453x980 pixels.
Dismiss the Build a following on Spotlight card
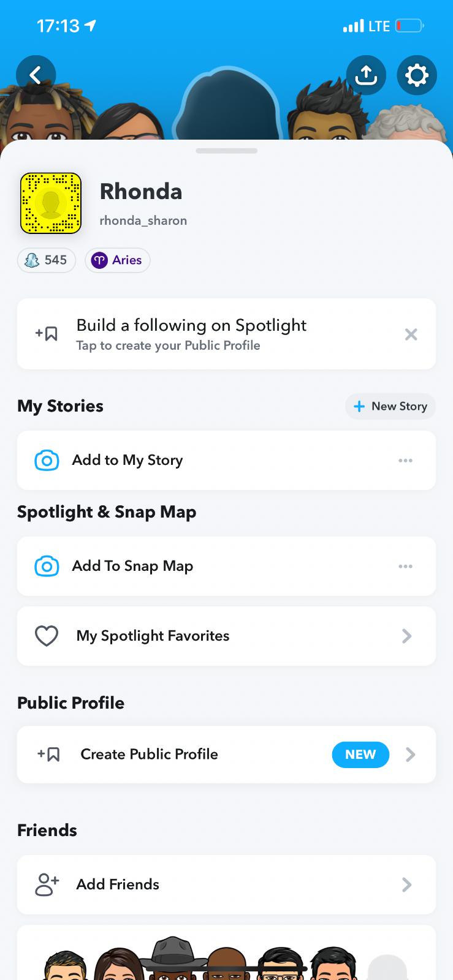[x=411, y=334]
